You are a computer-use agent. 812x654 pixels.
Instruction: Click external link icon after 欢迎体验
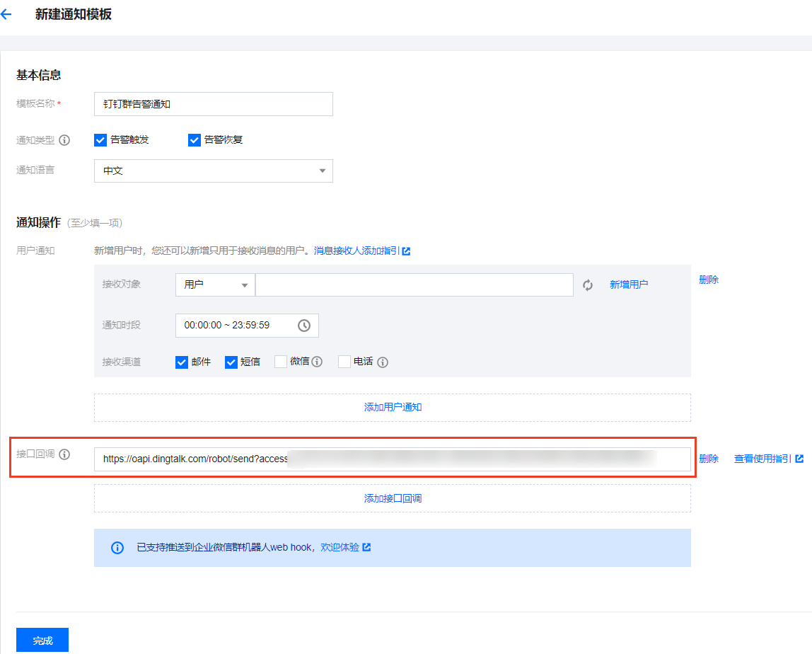(366, 547)
